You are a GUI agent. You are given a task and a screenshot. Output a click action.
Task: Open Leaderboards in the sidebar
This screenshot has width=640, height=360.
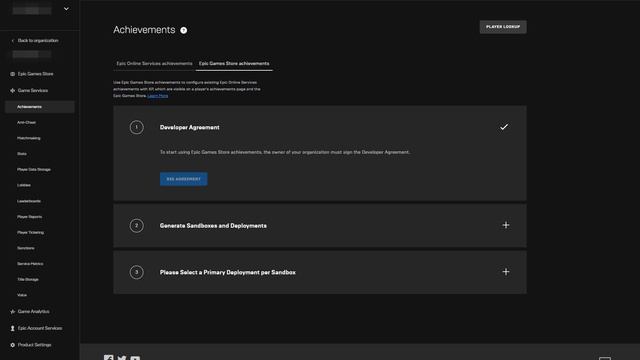(x=29, y=201)
